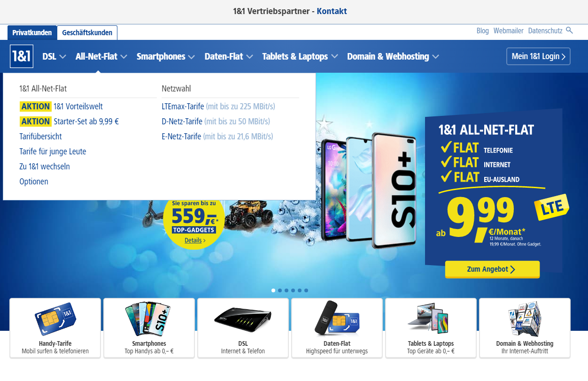
Task: Expand the Smartphones navigation dropdown
Action: click(165, 56)
